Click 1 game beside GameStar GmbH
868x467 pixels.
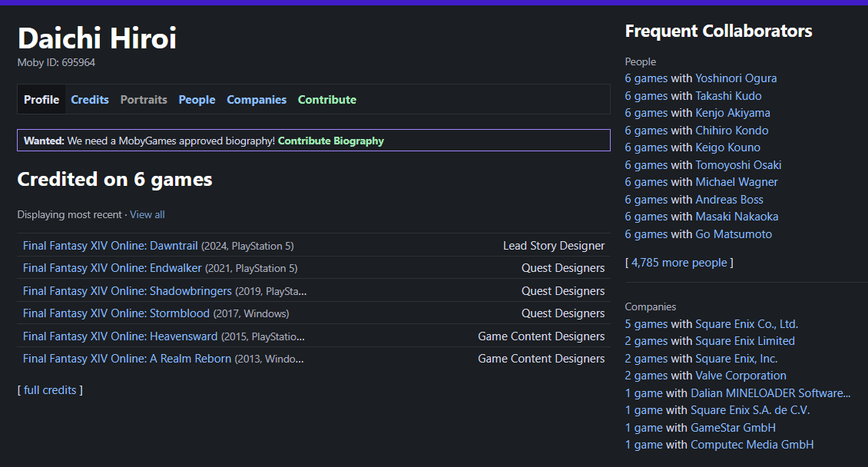click(x=644, y=428)
